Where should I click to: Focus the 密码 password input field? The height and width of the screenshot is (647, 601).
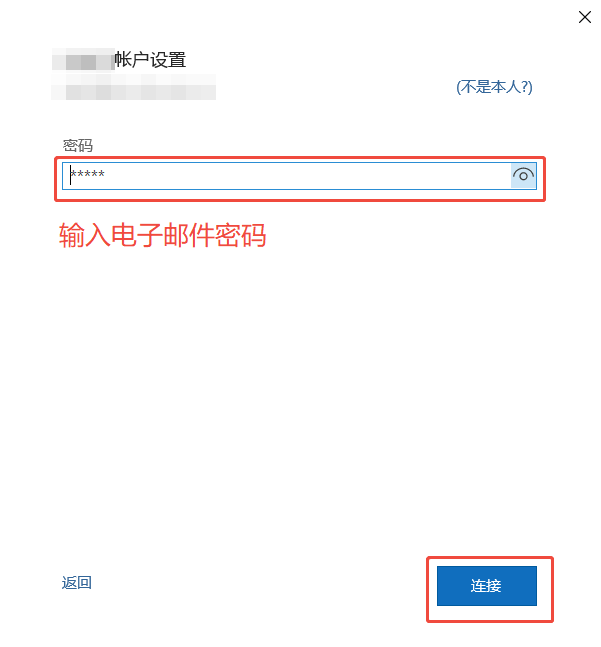pos(299,176)
